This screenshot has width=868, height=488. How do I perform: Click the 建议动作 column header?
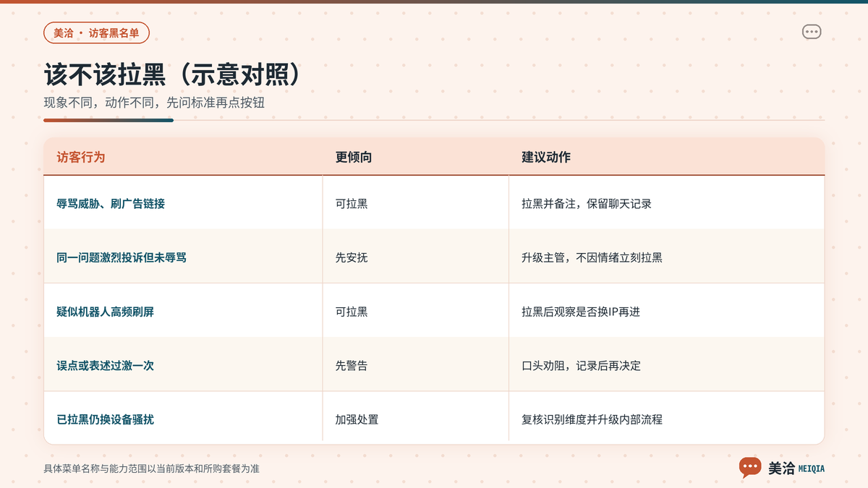click(546, 157)
